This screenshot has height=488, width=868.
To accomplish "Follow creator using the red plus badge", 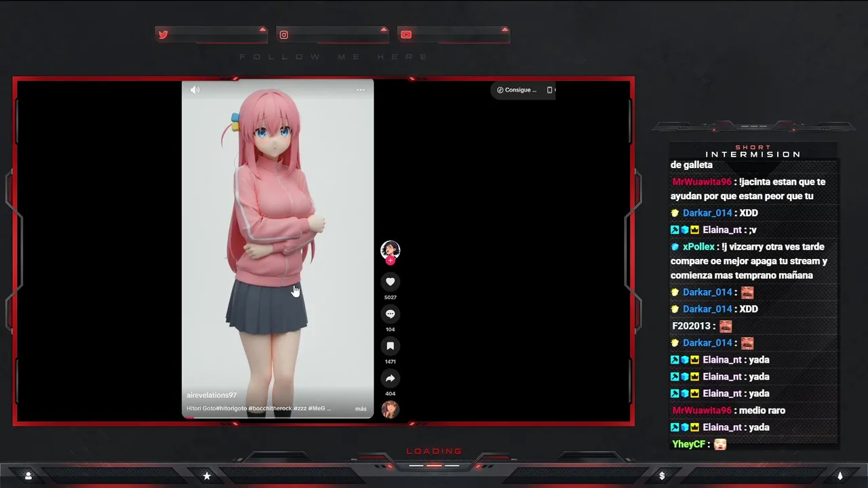I will tap(390, 260).
